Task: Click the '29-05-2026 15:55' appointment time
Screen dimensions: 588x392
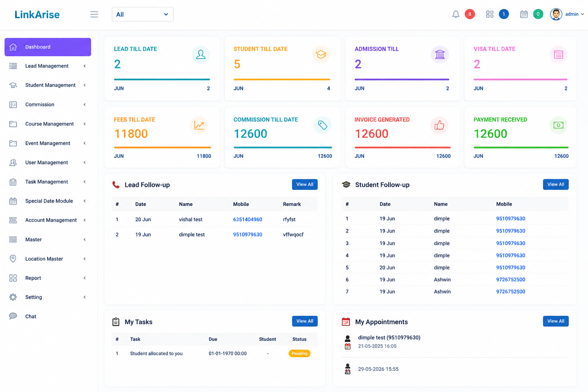Action: 378,369
